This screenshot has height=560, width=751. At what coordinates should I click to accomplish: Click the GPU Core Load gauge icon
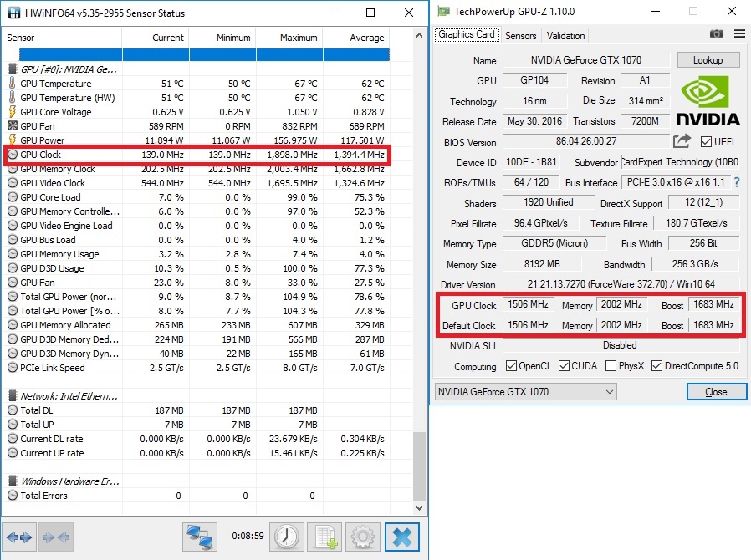13,197
